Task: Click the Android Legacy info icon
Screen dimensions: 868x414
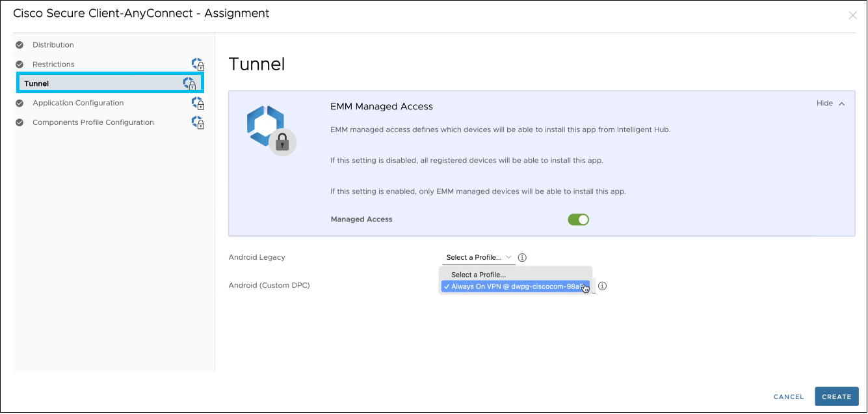Action: click(x=522, y=258)
